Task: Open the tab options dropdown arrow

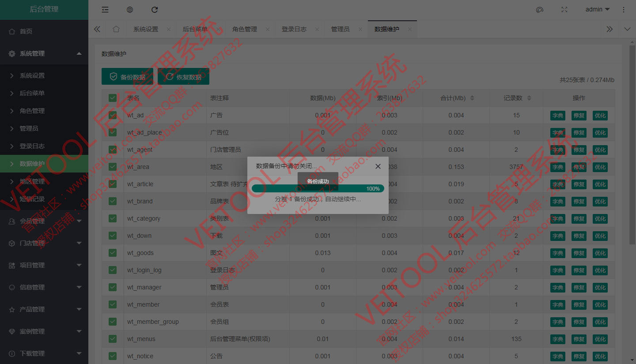Action: [x=627, y=29]
